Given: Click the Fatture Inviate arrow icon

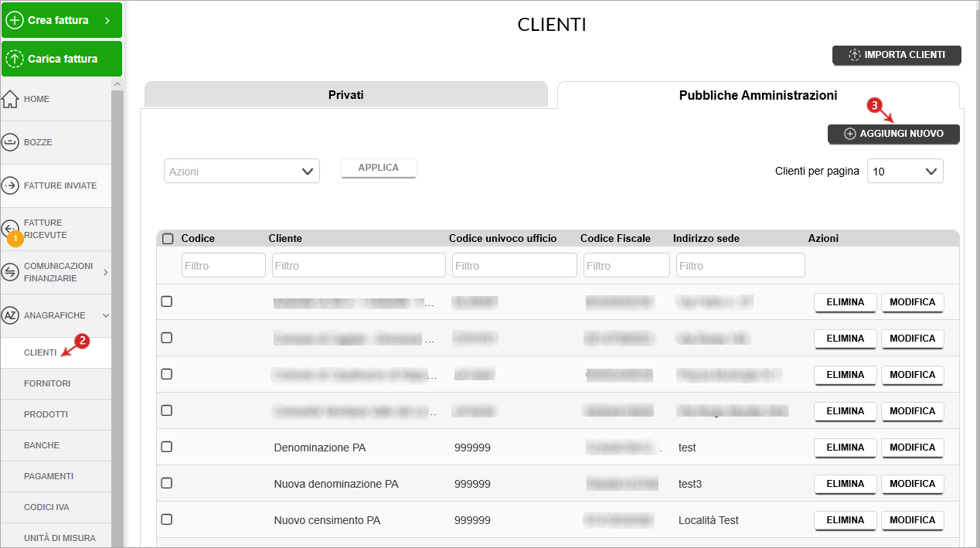Looking at the screenshot, I should [10, 186].
